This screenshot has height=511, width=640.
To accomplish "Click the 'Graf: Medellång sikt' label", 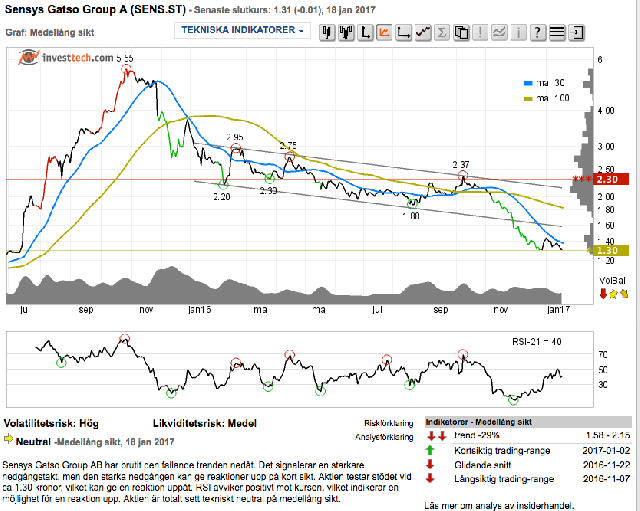I will 50,33.
